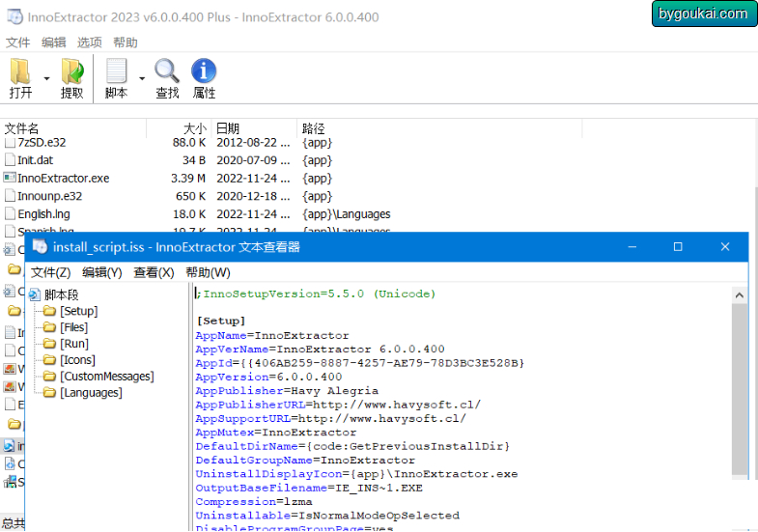This screenshot has width=758, height=532.
Task: Maximize the text viewer window
Action: tap(678, 247)
